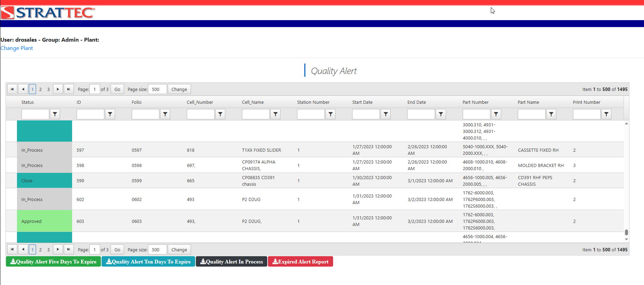Select page 3 in the bottom pager
644x285 pixels.
tap(49, 250)
